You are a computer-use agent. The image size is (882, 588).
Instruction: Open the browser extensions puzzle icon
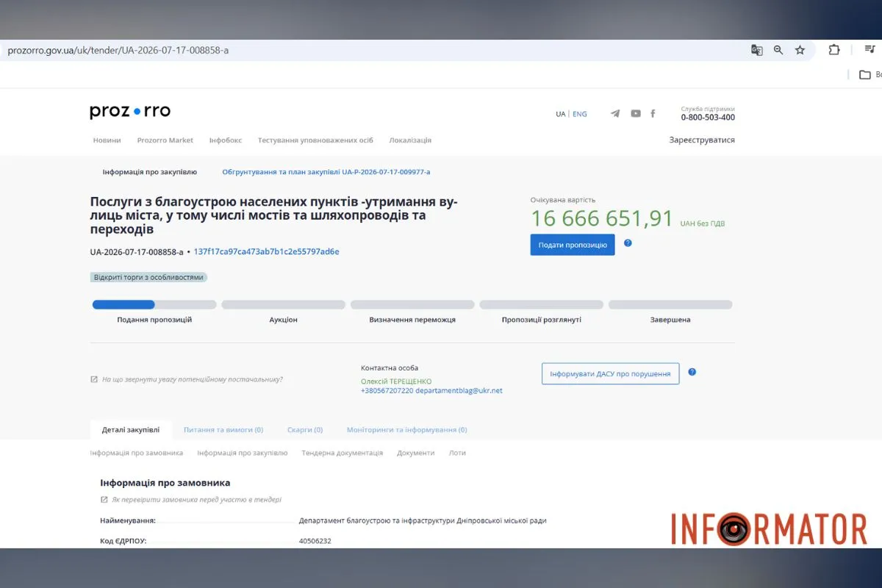click(x=834, y=50)
